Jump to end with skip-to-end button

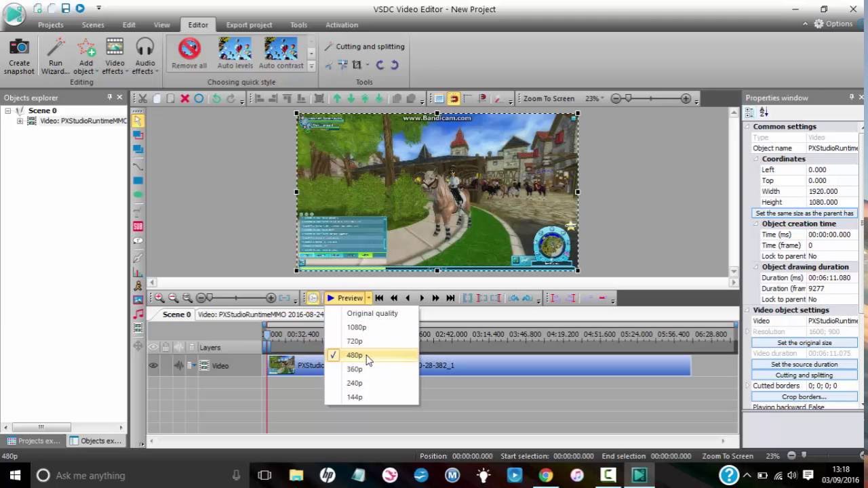click(450, 298)
